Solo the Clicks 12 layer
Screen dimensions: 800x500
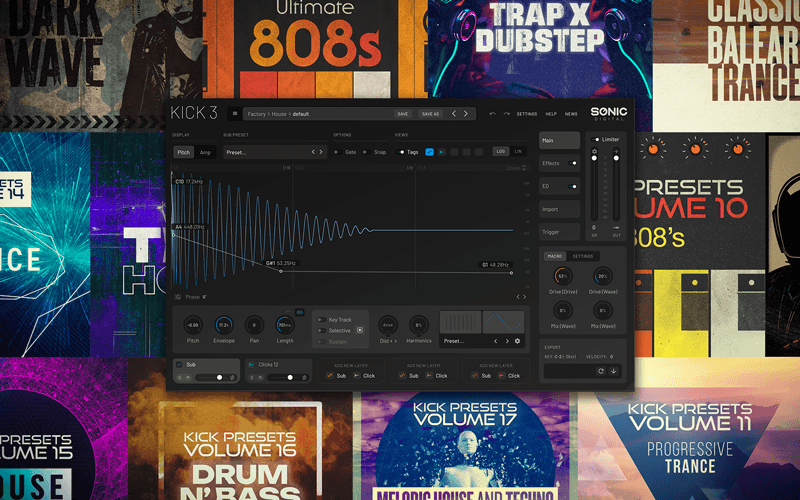[252, 378]
